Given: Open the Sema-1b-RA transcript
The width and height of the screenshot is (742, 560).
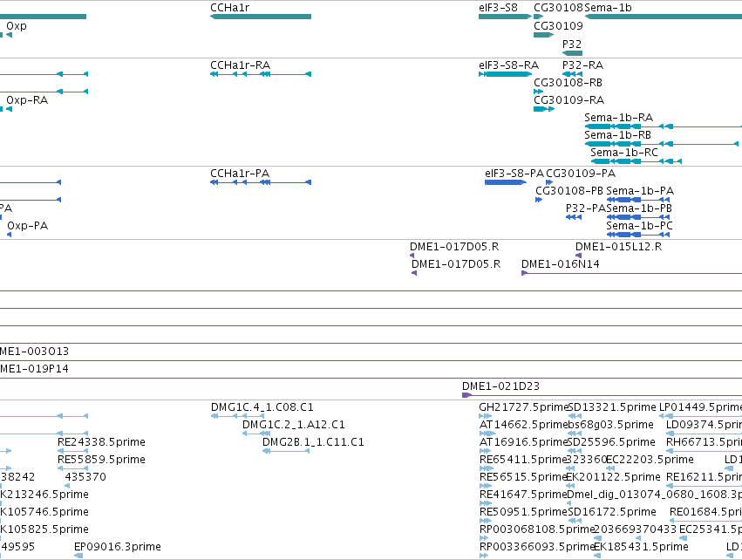Looking at the screenshot, I should point(664,126).
